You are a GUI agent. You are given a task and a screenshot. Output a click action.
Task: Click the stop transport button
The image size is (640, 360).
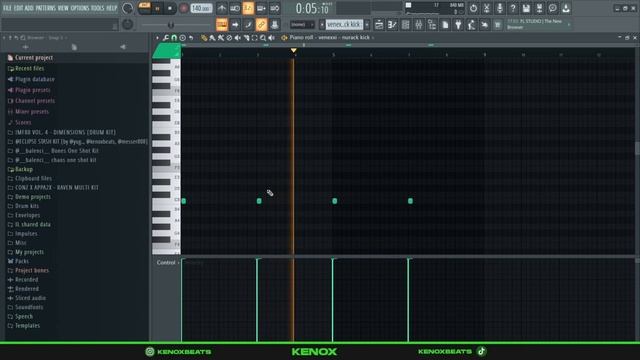[170, 8]
